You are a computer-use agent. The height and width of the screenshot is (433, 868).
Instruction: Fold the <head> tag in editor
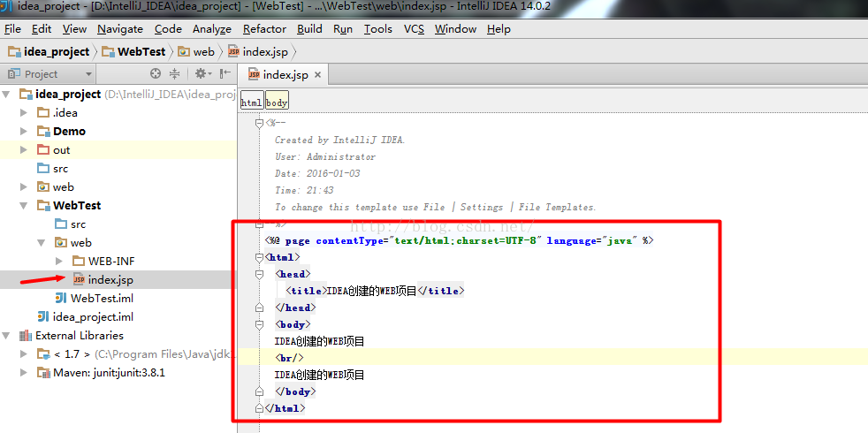(x=259, y=274)
